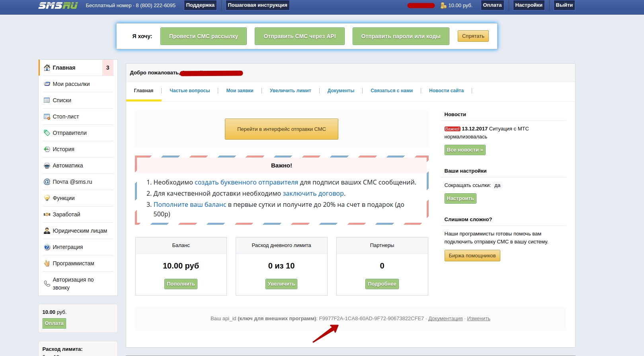The width and height of the screenshot is (644, 356).
Task: Click the question icon beside Интеграция
Action: [x=47, y=247]
